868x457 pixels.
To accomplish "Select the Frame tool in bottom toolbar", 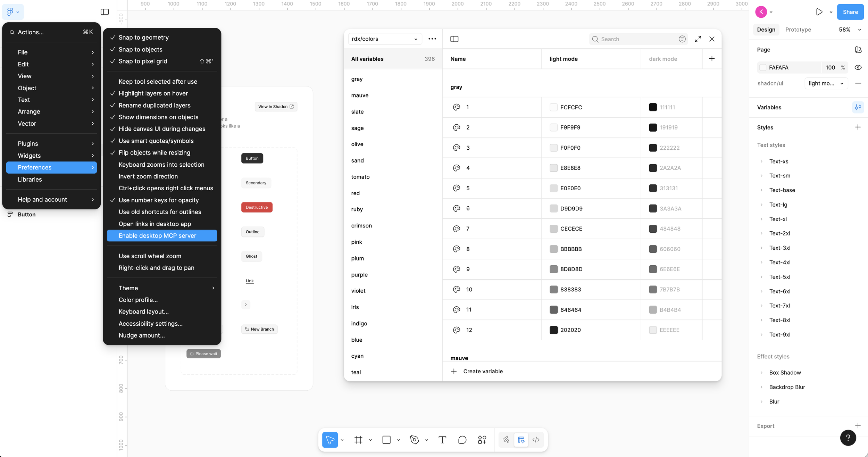I will (x=358, y=440).
